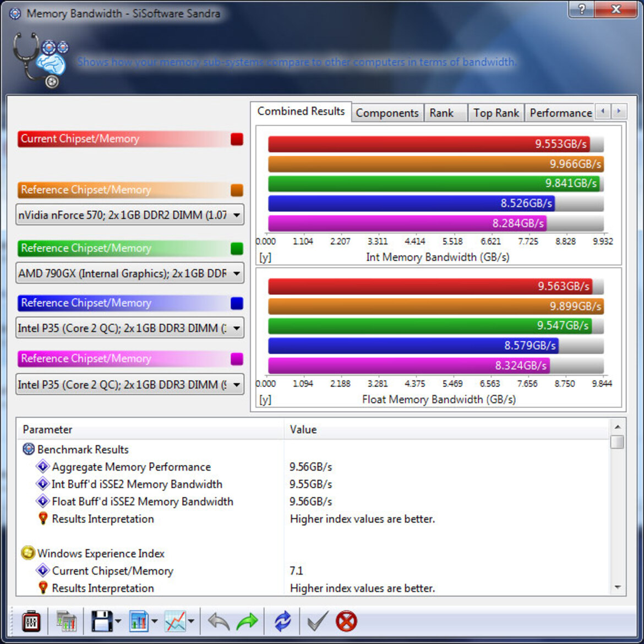Open the bar chart icon dropdown arrow

click(x=155, y=621)
